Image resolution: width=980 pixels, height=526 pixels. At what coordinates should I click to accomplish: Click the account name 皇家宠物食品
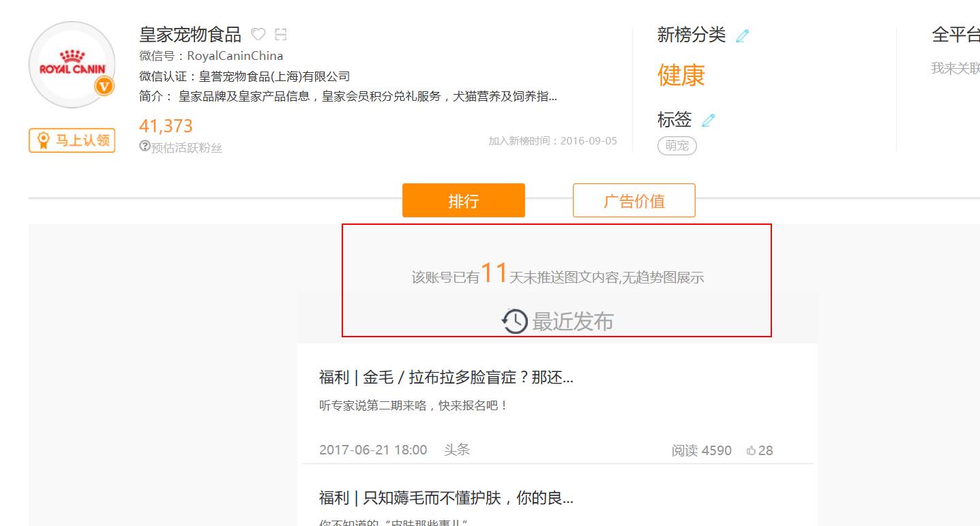[x=190, y=34]
